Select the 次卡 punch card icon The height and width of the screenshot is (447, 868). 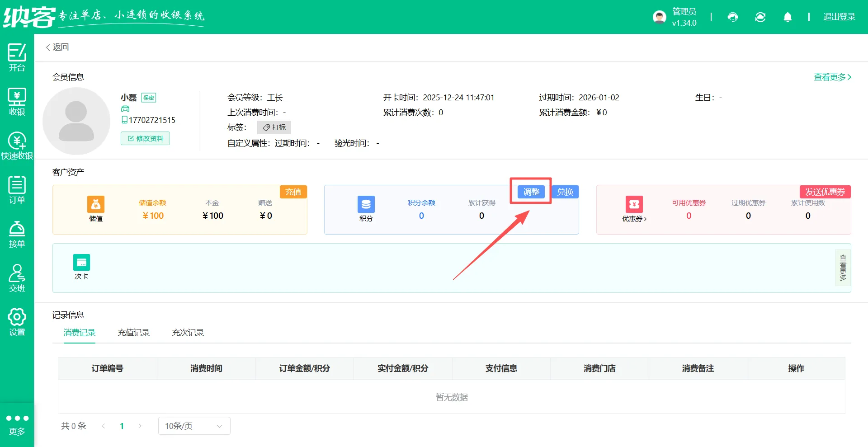point(81,262)
